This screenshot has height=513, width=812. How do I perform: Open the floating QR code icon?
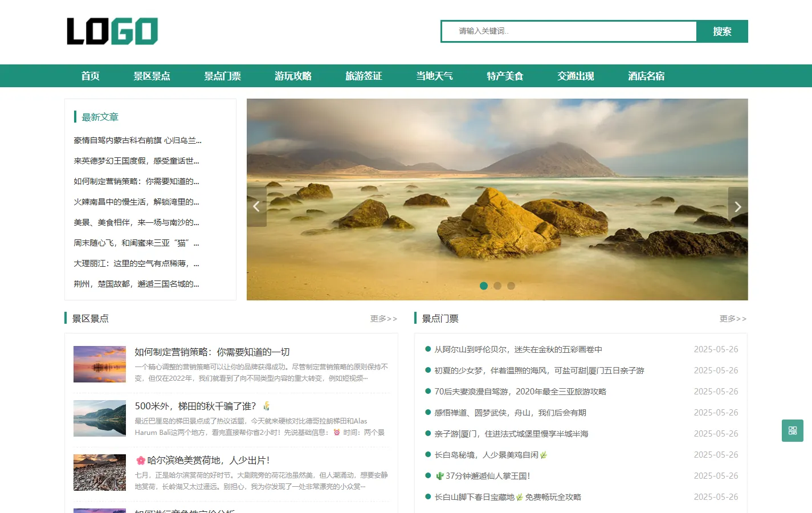793,430
